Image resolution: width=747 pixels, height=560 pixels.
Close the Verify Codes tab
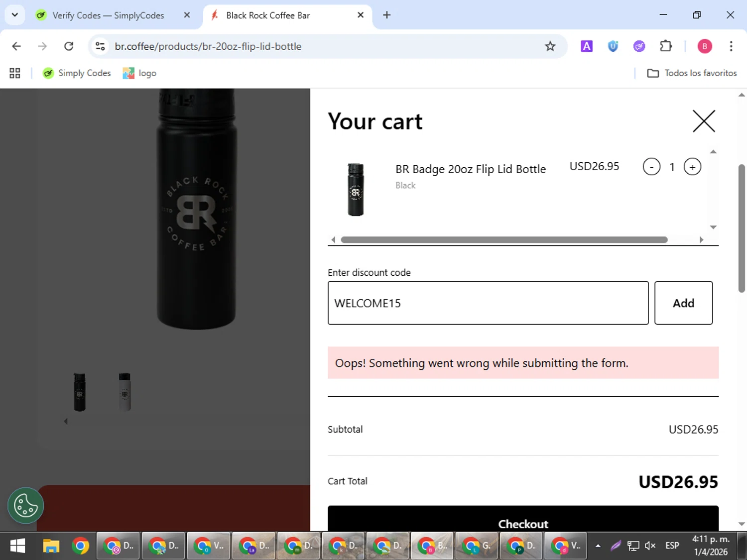(187, 15)
